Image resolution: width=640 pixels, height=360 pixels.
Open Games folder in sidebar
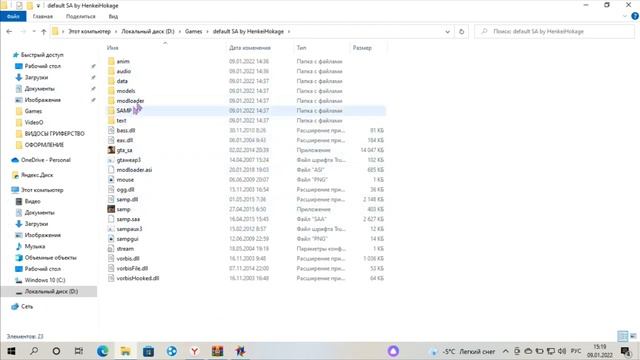point(33,111)
